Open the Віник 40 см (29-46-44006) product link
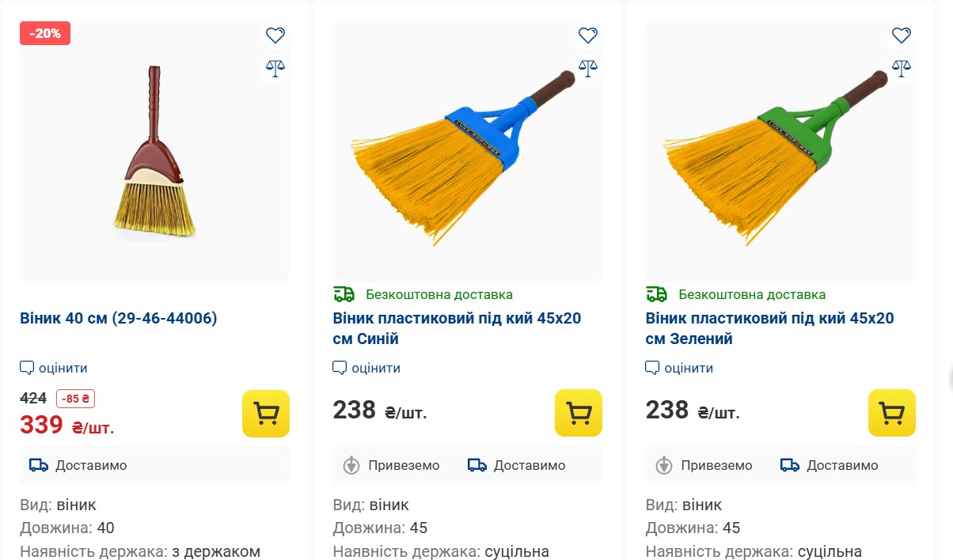Image resolution: width=953 pixels, height=560 pixels. [119, 319]
